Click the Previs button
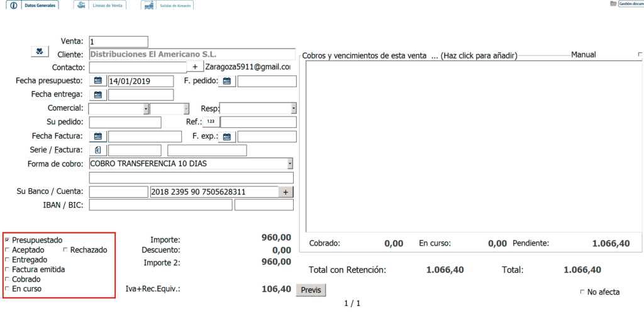Screen dimensions: 644x313 tap(311, 290)
